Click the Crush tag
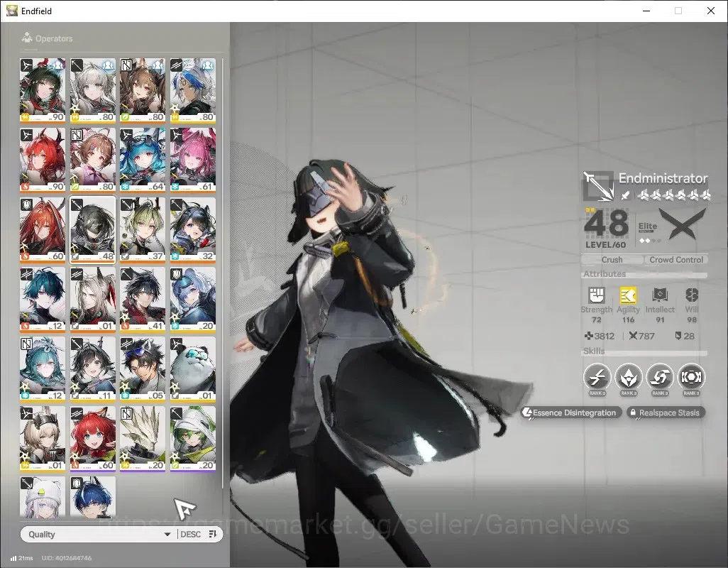The width and height of the screenshot is (728, 568). tap(612, 260)
